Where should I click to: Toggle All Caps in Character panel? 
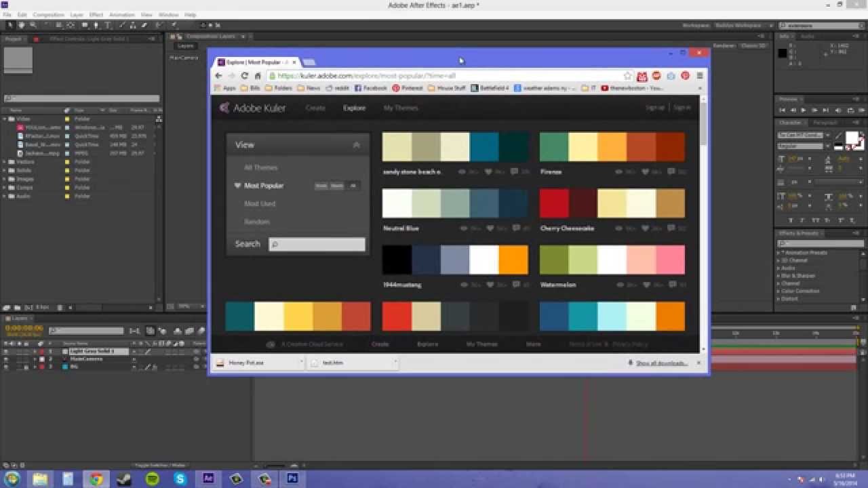pos(814,220)
